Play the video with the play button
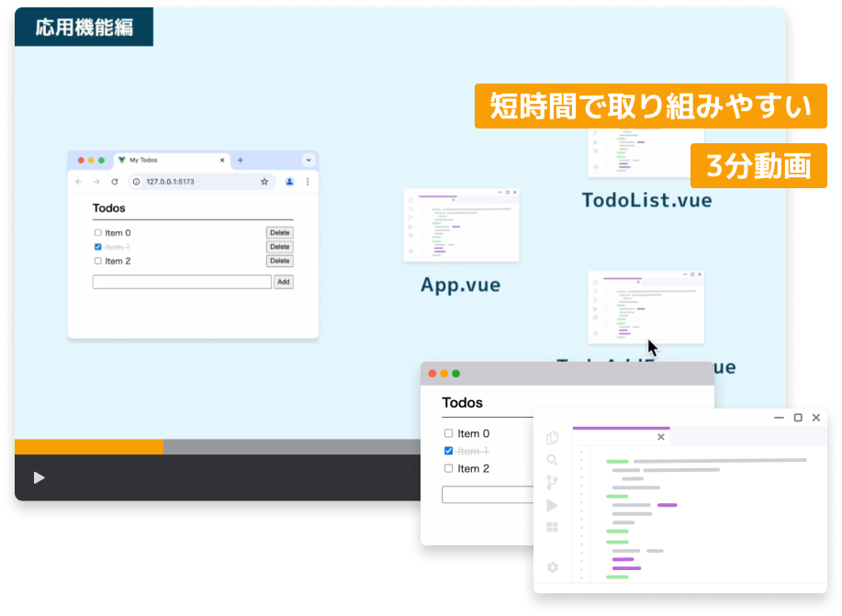 click(39, 477)
